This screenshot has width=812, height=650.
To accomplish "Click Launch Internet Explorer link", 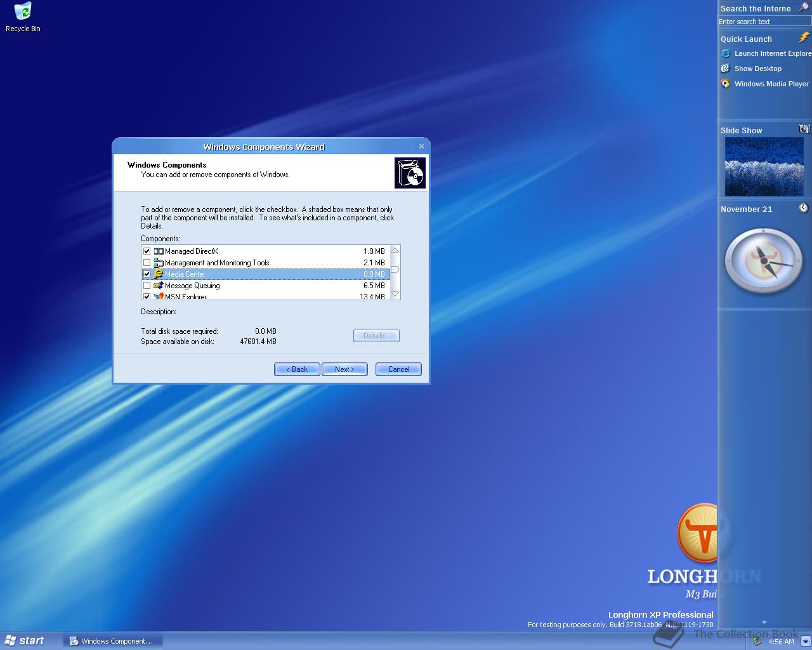I will click(773, 53).
